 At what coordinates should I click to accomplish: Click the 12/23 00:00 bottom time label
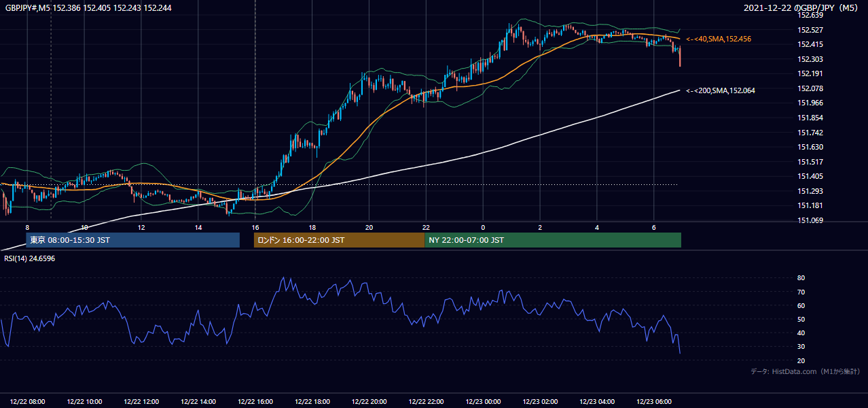483,402
